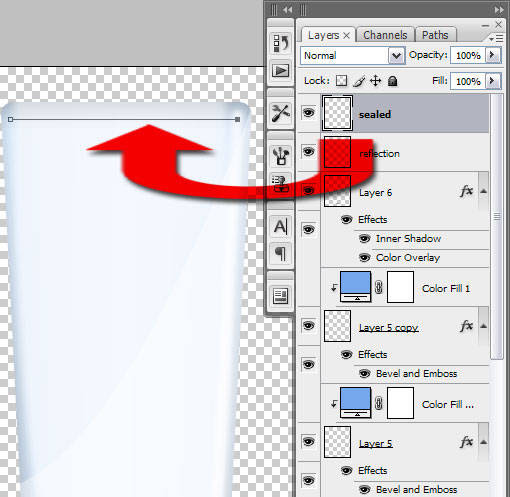Click Color Fill 1 white mask thumbnail
The height and width of the screenshot is (497, 510).
coord(400,287)
